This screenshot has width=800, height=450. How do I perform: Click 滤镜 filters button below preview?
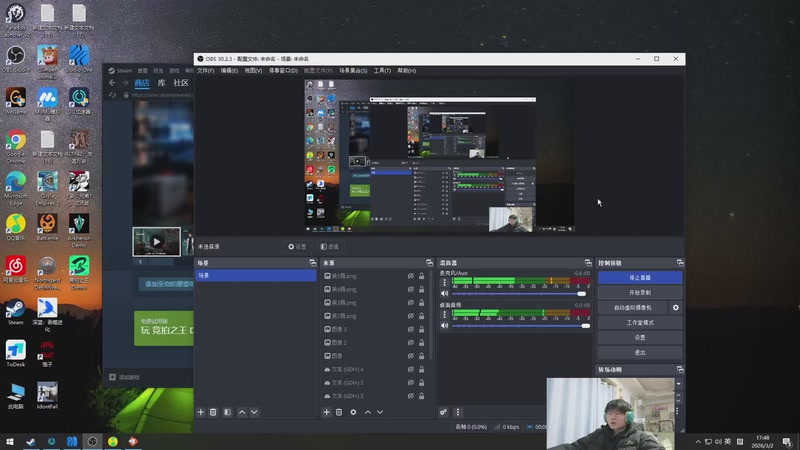(x=330, y=247)
